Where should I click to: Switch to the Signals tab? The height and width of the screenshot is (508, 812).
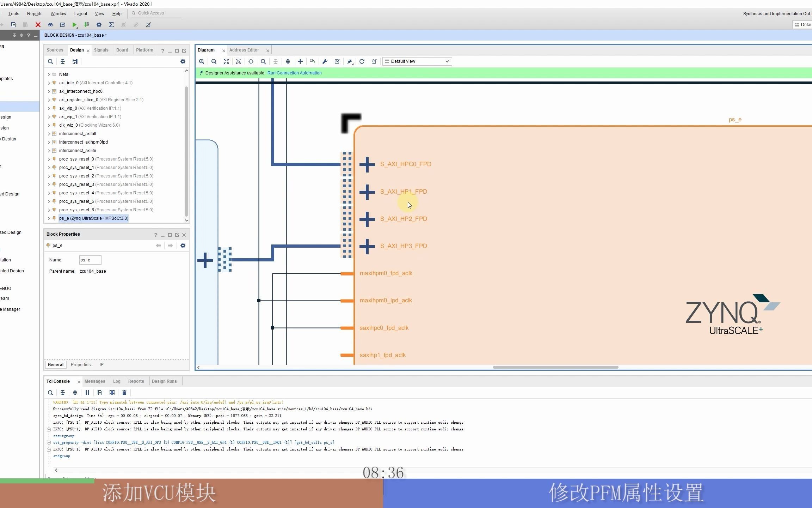(x=101, y=50)
